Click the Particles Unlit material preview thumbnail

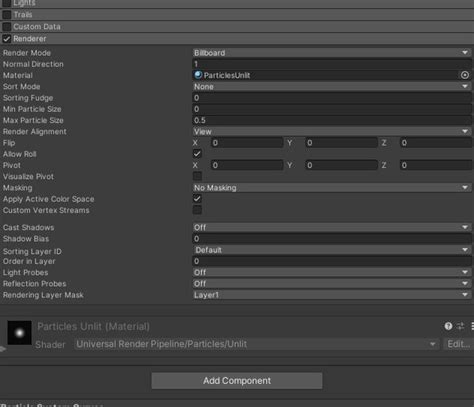tap(19, 333)
